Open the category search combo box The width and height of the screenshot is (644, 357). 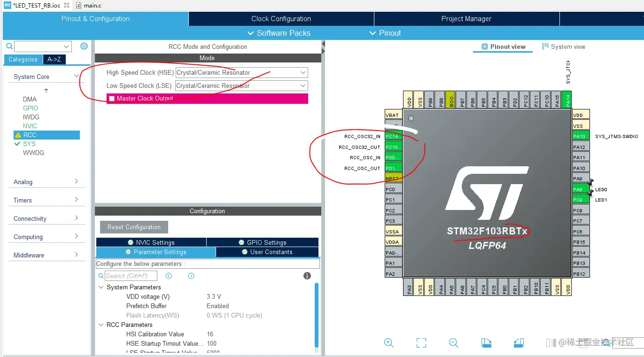point(43,46)
